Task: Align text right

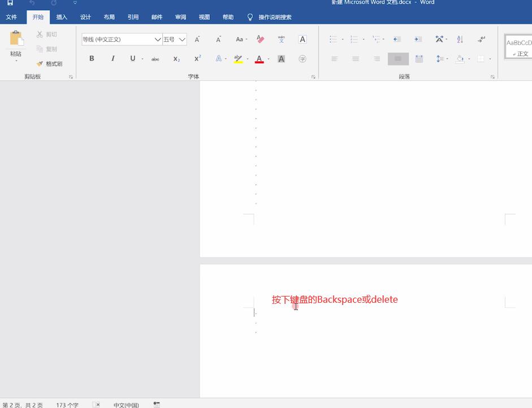Action: tap(377, 59)
